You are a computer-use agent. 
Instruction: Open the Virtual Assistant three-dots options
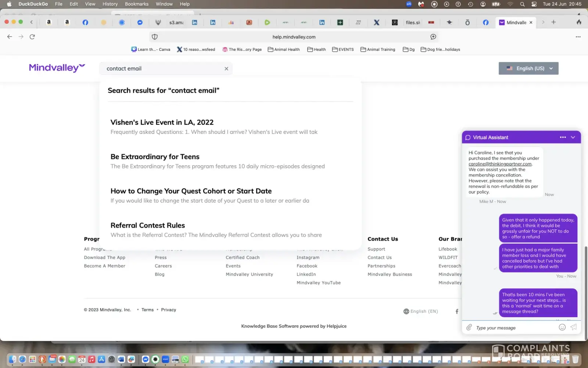point(563,137)
